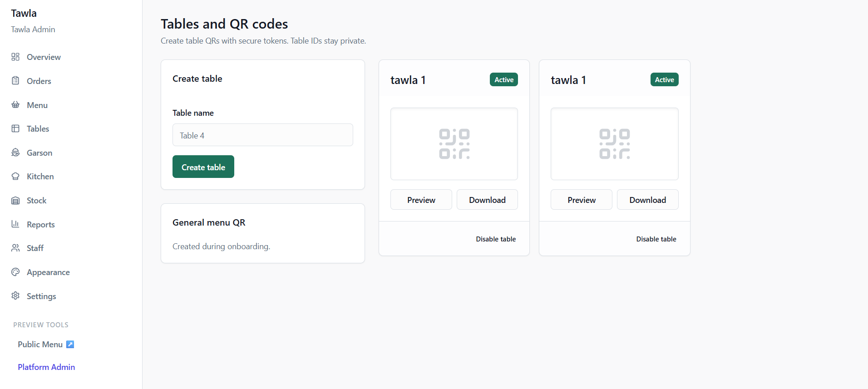Click the Public Menu external link icon
Image resolution: width=868 pixels, height=389 pixels.
(70, 344)
